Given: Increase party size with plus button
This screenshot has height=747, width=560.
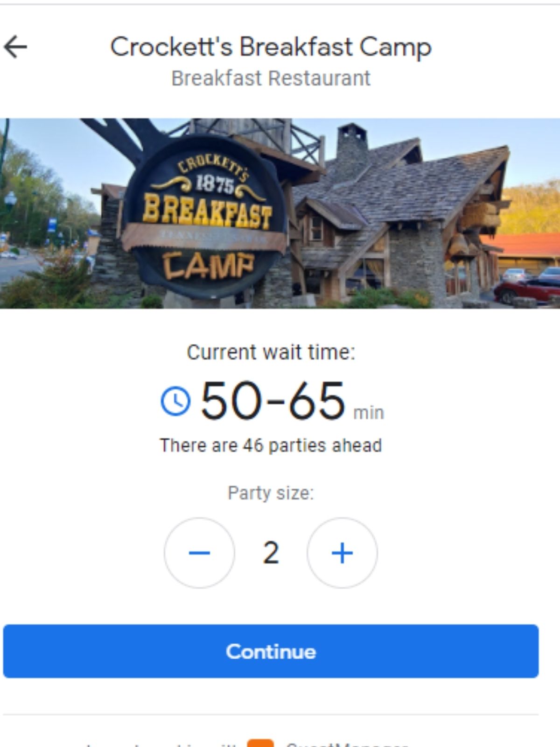Looking at the screenshot, I should pyautogui.click(x=342, y=553).
